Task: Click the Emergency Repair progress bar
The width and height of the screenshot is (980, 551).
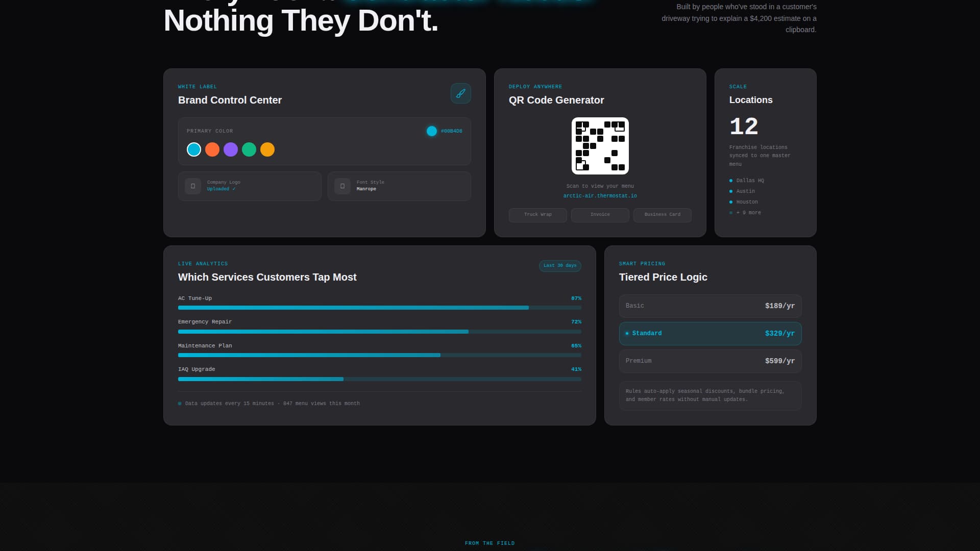Action: point(380,332)
